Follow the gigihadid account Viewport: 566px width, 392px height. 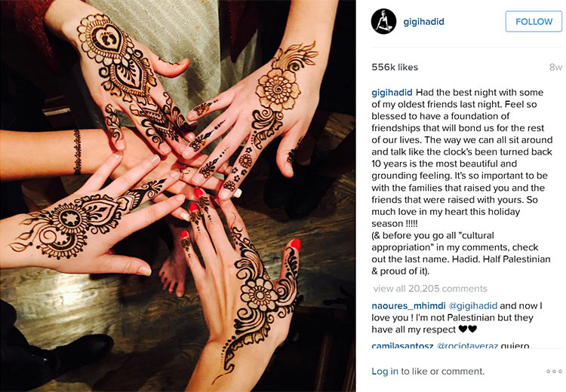(x=534, y=22)
